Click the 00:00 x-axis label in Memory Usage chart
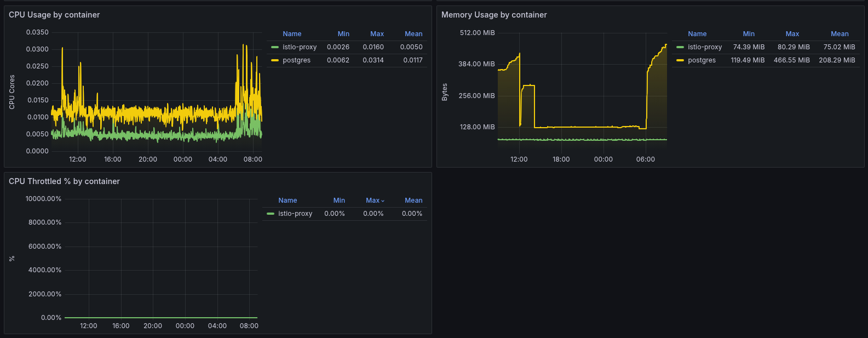Viewport: 868px width, 338px height. (x=603, y=159)
